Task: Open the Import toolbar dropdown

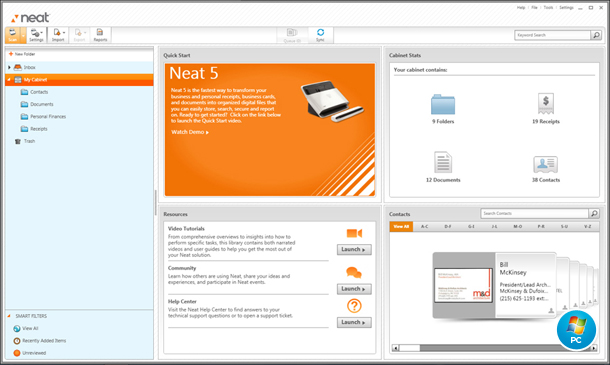Action: [x=58, y=35]
